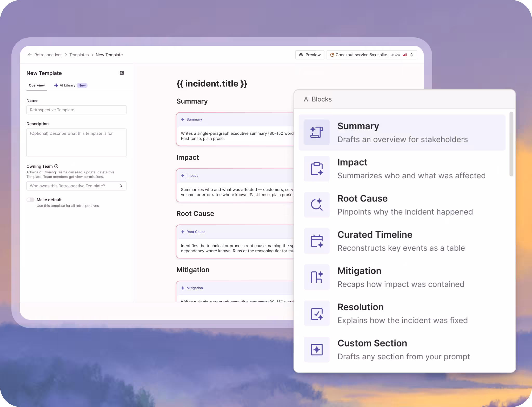Select the Mitigation block entry
This screenshot has height=407, width=532.
coord(402,277)
